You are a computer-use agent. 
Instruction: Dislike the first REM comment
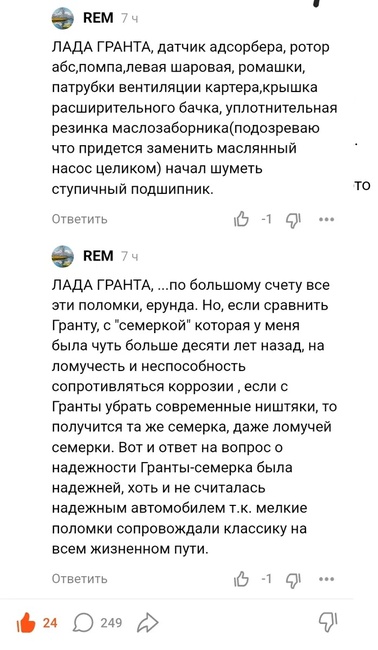click(x=293, y=220)
